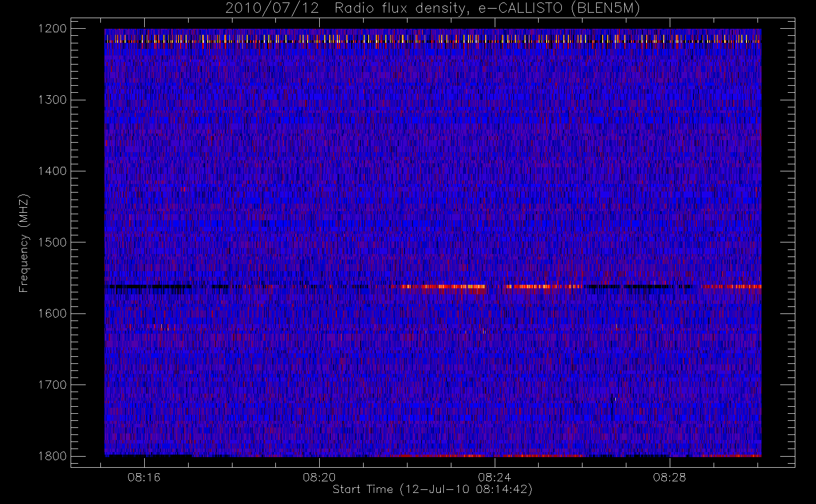Click the "Frequency (MHz)" axis label
Image resolution: width=816 pixels, height=504 pixels.
[24, 243]
